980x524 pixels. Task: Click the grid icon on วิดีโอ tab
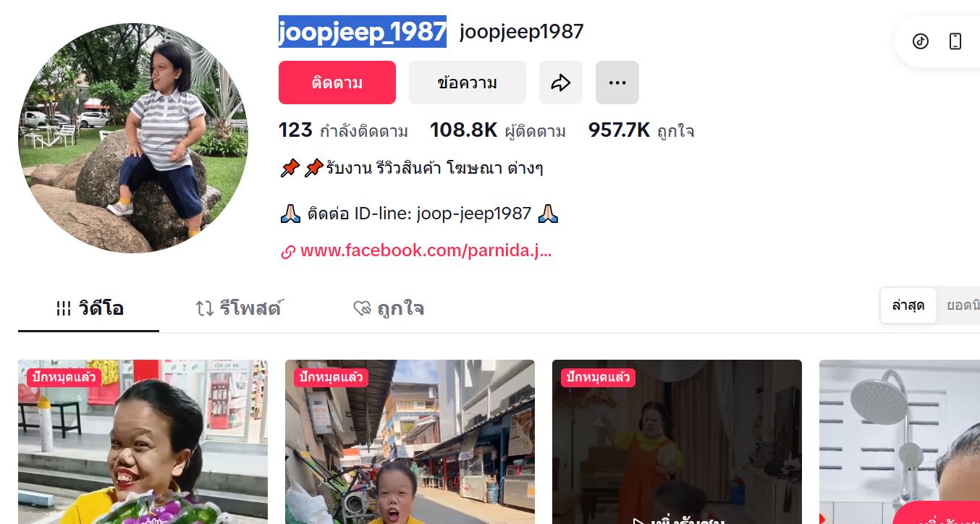coord(64,309)
